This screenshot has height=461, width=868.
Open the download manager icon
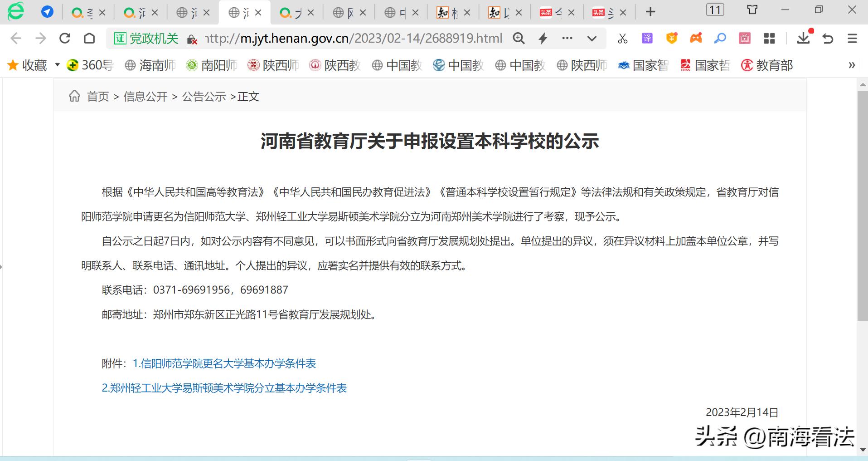pos(802,38)
